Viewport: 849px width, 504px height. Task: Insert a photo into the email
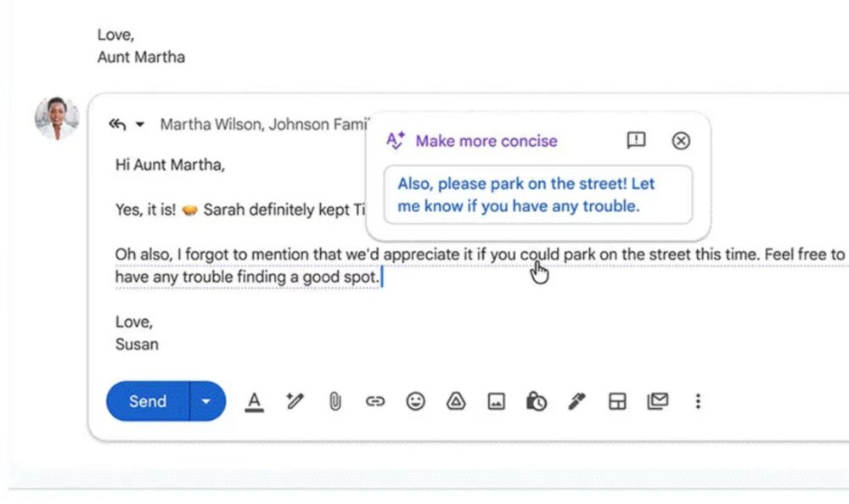[496, 401]
